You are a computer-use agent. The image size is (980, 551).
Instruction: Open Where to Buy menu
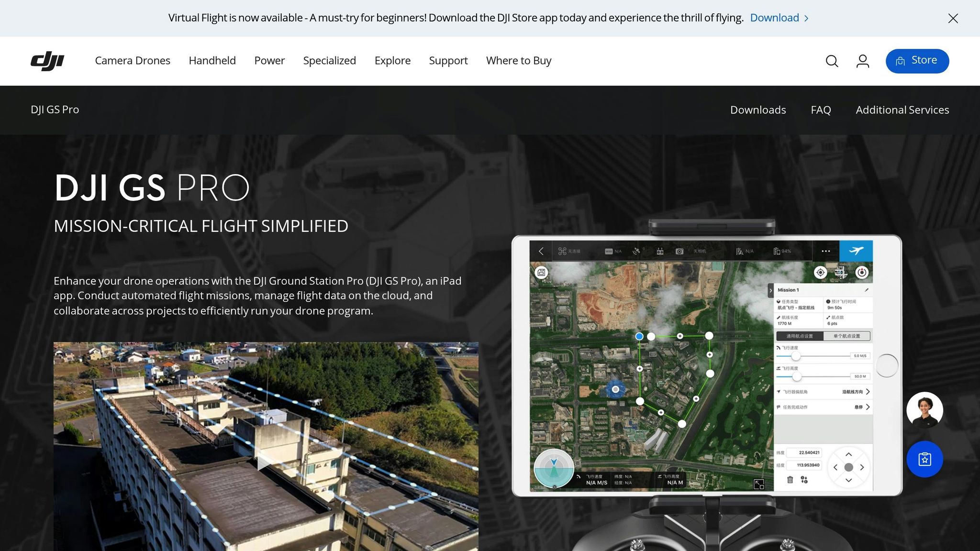click(519, 61)
